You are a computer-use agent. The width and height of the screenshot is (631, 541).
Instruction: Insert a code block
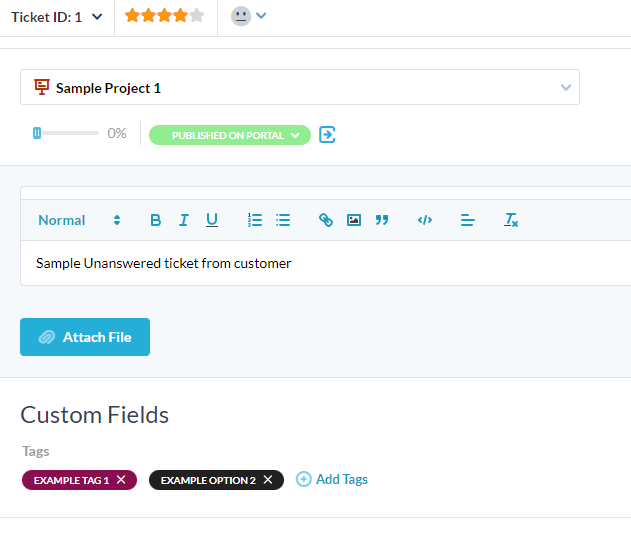(x=425, y=220)
